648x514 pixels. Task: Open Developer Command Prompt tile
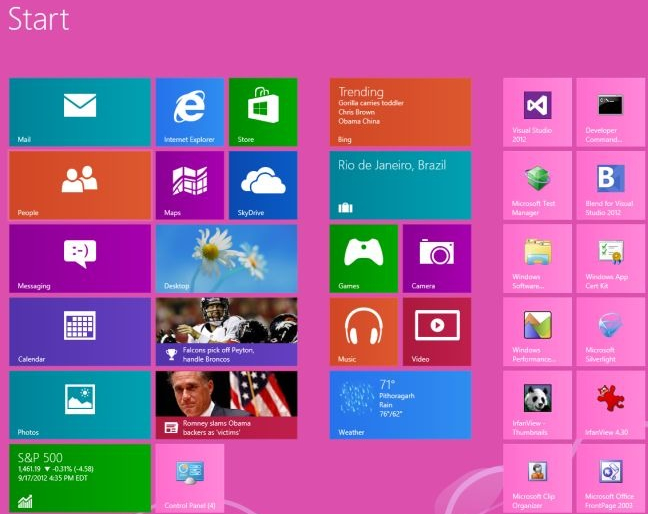click(x=610, y=112)
